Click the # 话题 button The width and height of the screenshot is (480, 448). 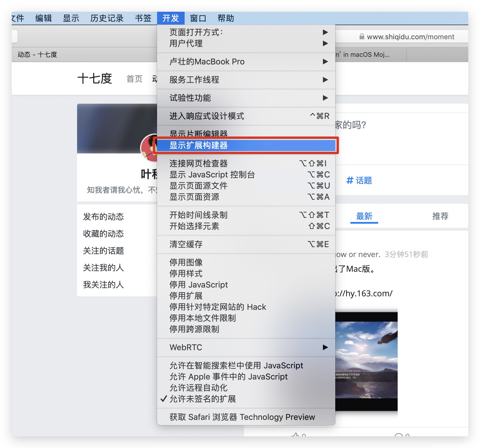pyautogui.click(x=359, y=180)
